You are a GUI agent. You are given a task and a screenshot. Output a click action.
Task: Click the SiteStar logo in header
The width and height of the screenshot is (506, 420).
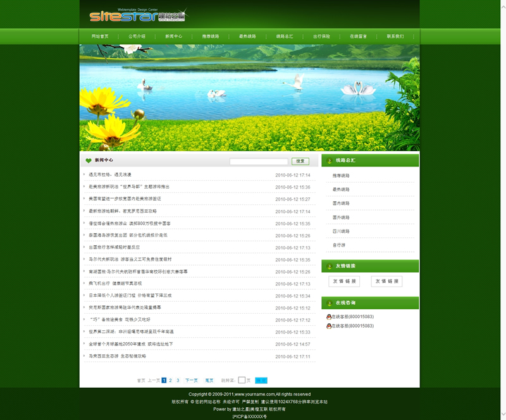click(138, 16)
